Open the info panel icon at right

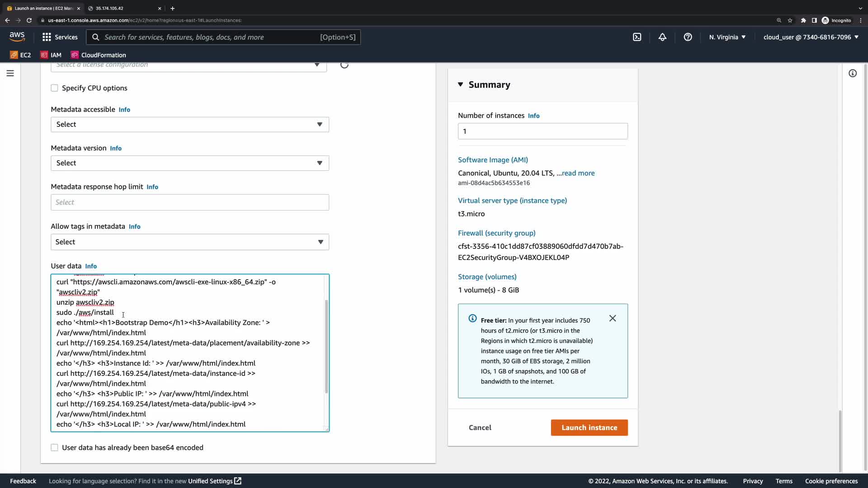coord(853,73)
